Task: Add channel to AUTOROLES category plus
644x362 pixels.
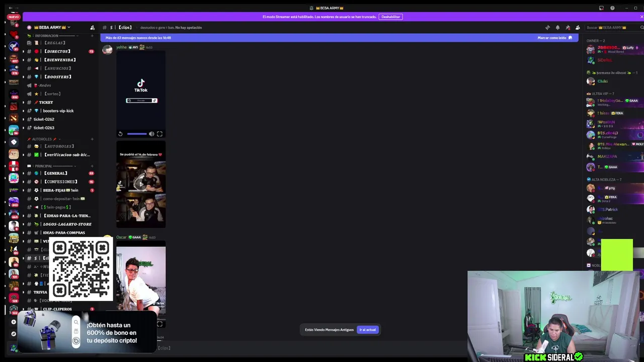Action: tap(92, 139)
